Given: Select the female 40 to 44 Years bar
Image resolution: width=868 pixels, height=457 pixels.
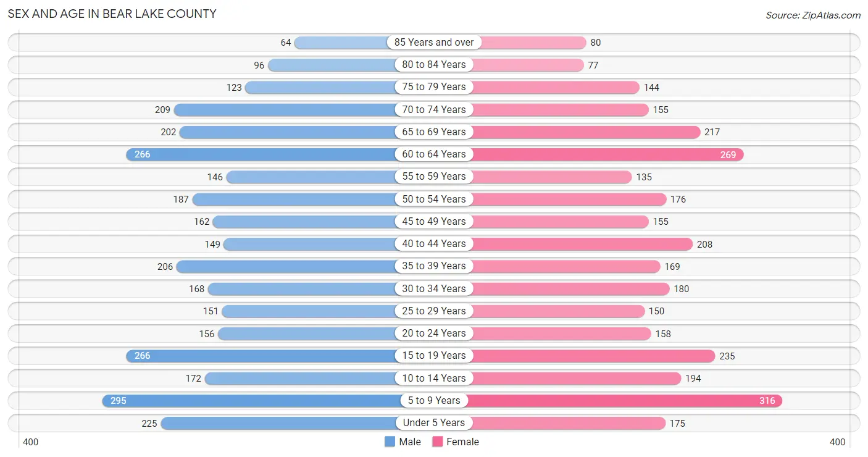Looking at the screenshot, I should pyautogui.click(x=582, y=244).
